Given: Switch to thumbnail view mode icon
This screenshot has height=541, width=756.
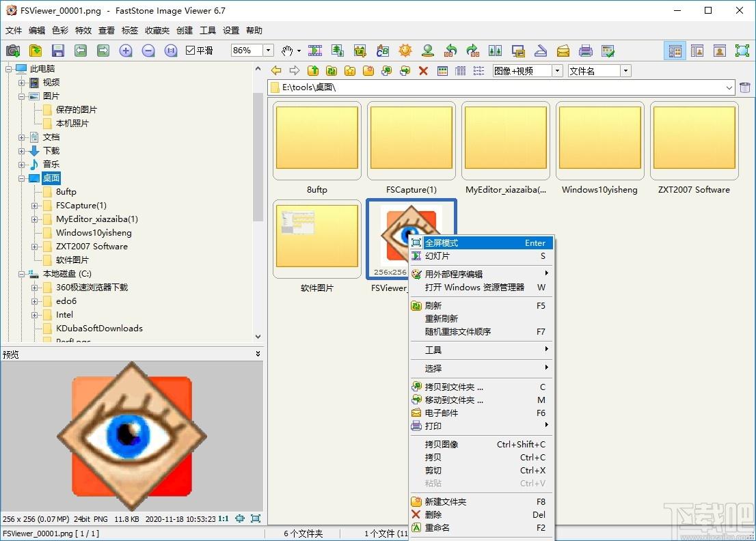Looking at the screenshot, I should [x=442, y=71].
